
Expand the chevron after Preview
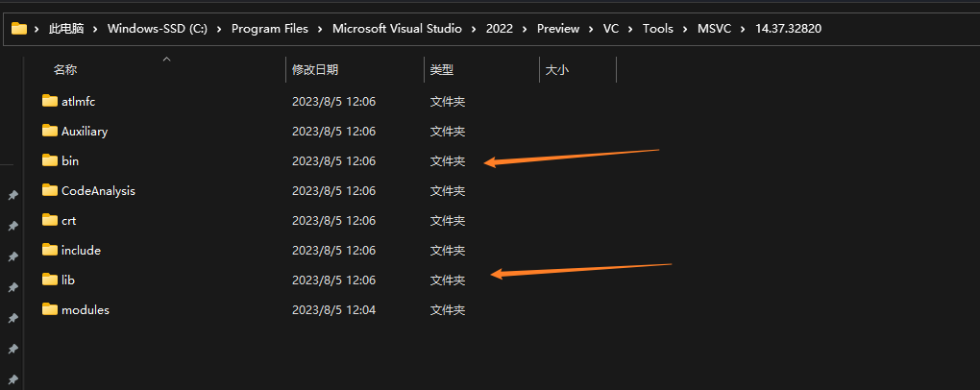[591, 29]
